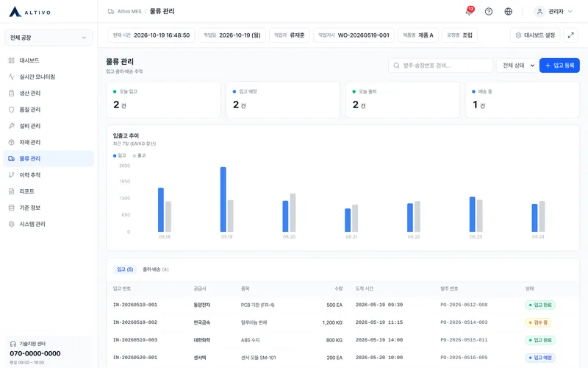Click the 대시보드 설정 button
588x368 pixels.
[x=535, y=35]
